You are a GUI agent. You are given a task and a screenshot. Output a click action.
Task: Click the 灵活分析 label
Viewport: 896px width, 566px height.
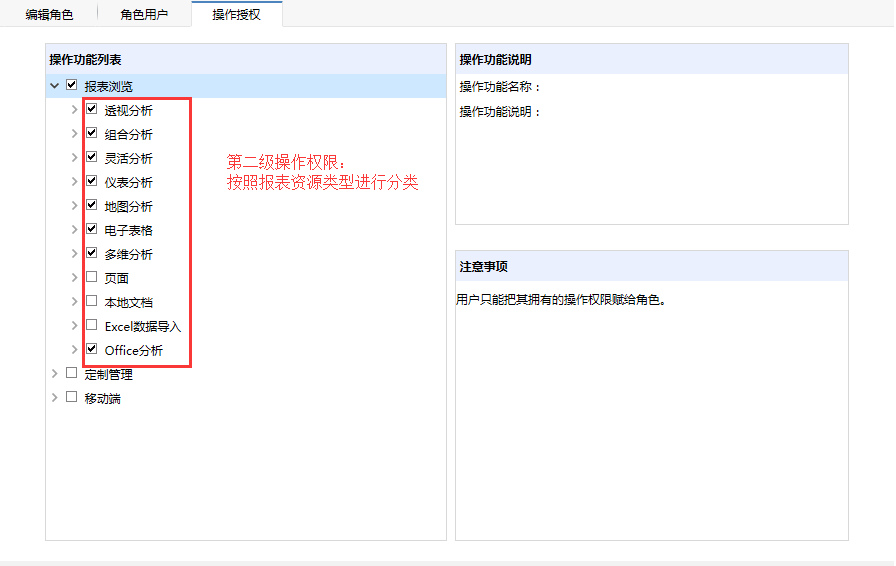click(x=129, y=158)
